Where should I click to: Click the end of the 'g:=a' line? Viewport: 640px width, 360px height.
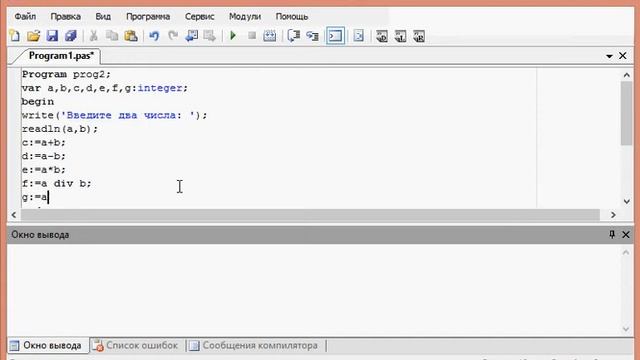48,197
